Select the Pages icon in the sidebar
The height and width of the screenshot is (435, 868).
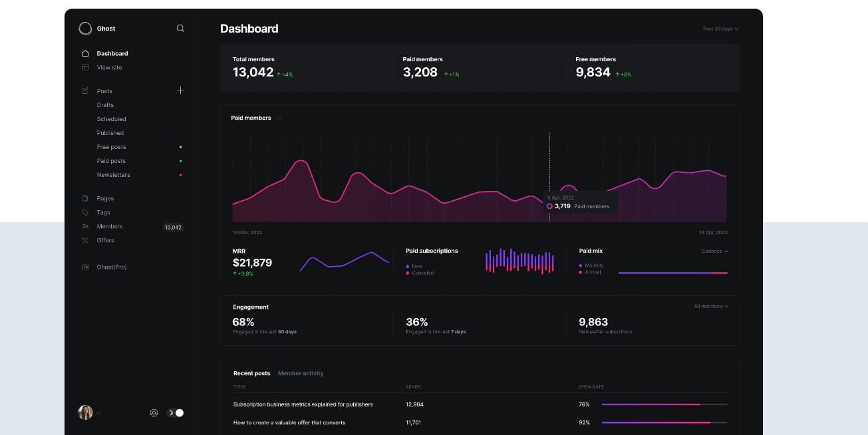85,198
